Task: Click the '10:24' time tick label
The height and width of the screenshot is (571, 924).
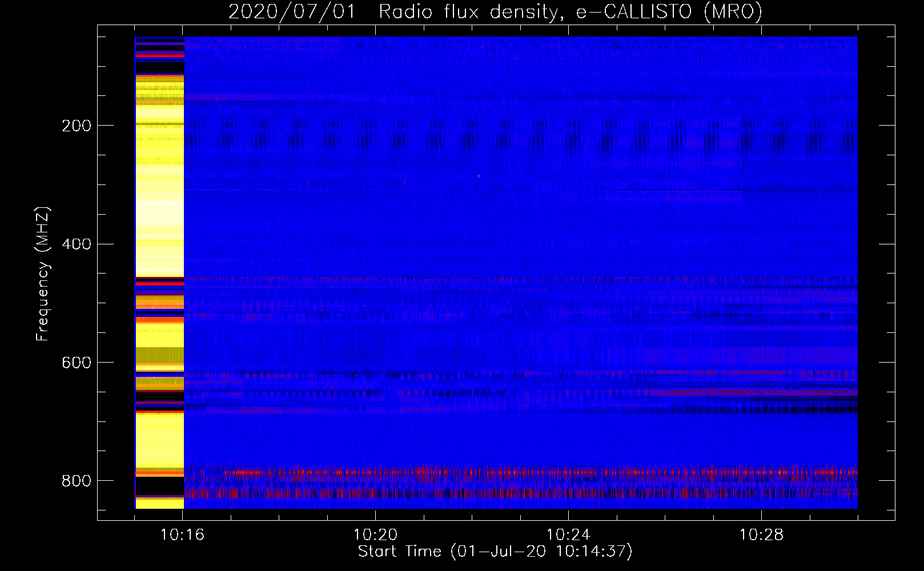Action: coord(568,535)
